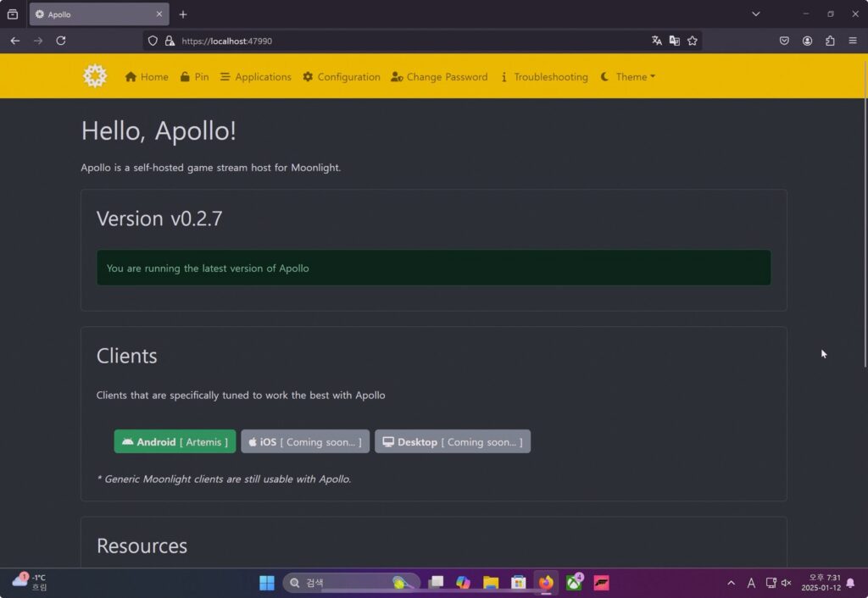Click the 'Resources' section heading
This screenshot has width=868, height=598.
pyautogui.click(x=142, y=546)
